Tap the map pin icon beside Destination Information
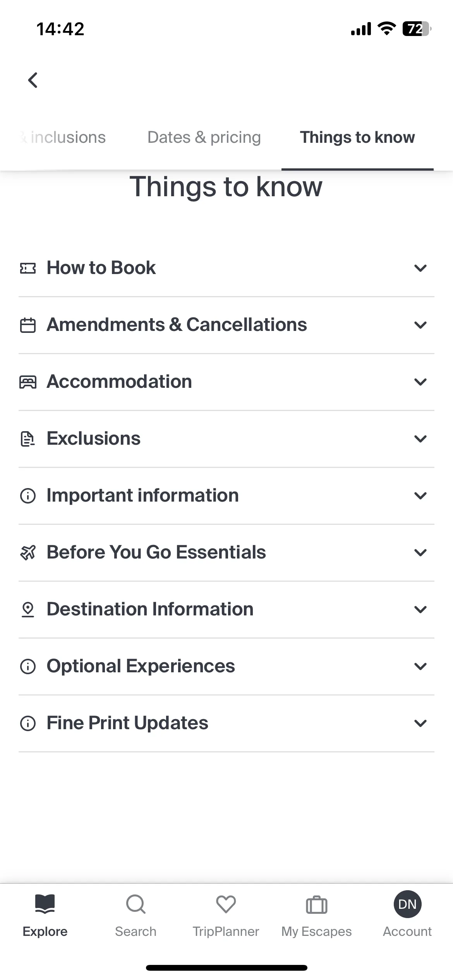This screenshot has width=453, height=980. [x=28, y=610]
